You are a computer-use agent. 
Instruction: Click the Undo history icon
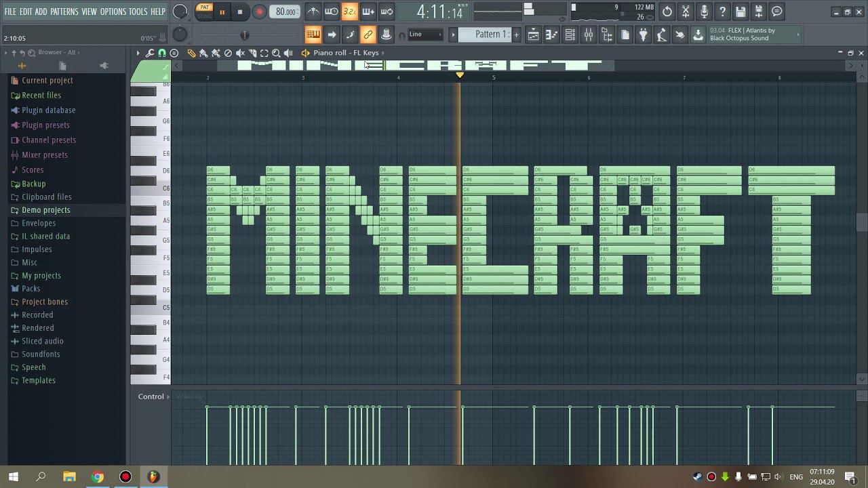(x=667, y=12)
